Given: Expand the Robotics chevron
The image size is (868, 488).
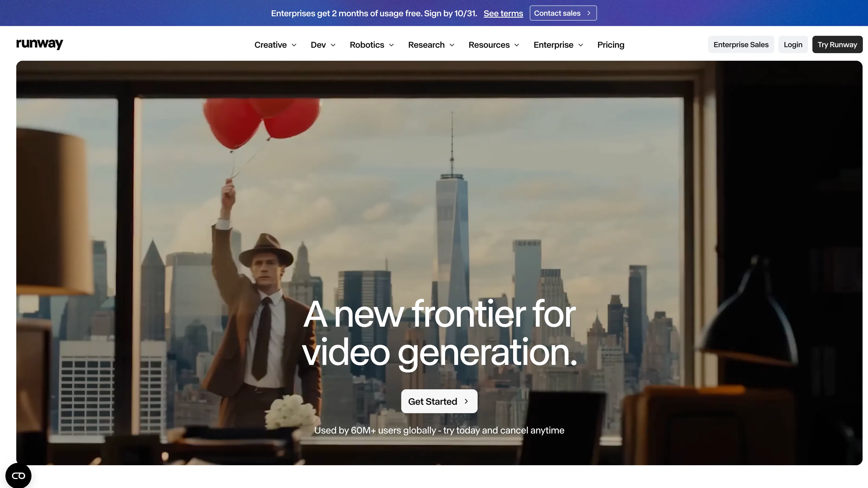Looking at the screenshot, I should (x=391, y=45).
